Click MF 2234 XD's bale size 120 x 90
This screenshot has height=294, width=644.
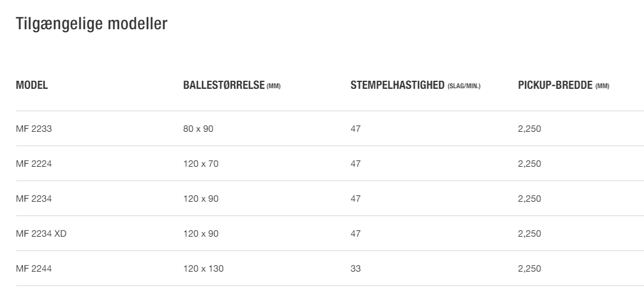(x=201, y=234)
